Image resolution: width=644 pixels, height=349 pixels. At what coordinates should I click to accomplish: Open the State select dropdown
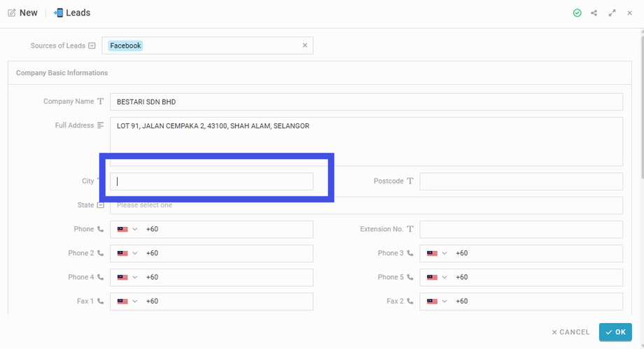tap(366, 205)
